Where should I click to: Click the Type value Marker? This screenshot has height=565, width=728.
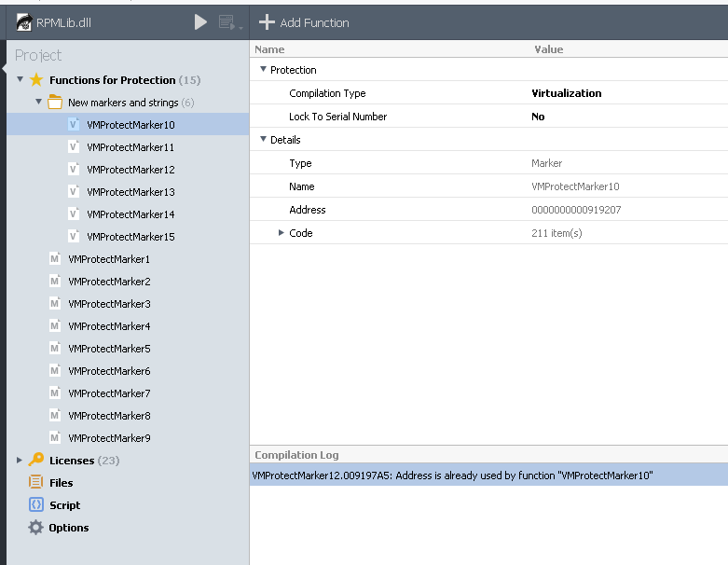tap(546, 163)
